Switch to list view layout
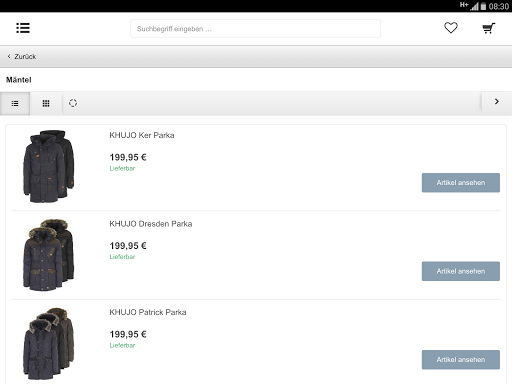The width and height of the screenshot is (512, 384). point(15,104)
